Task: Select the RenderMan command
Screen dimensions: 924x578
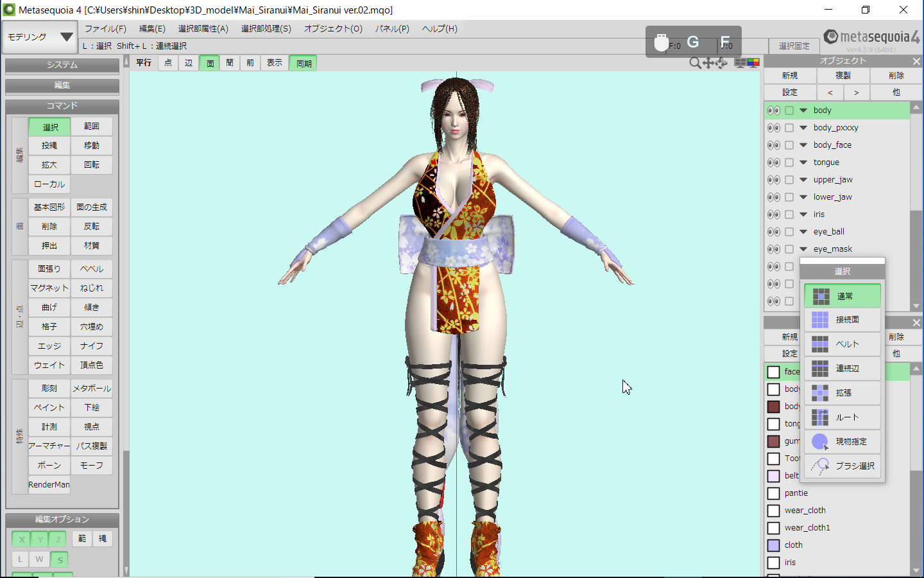Action: pyautogui.click(x=49, y=485)
